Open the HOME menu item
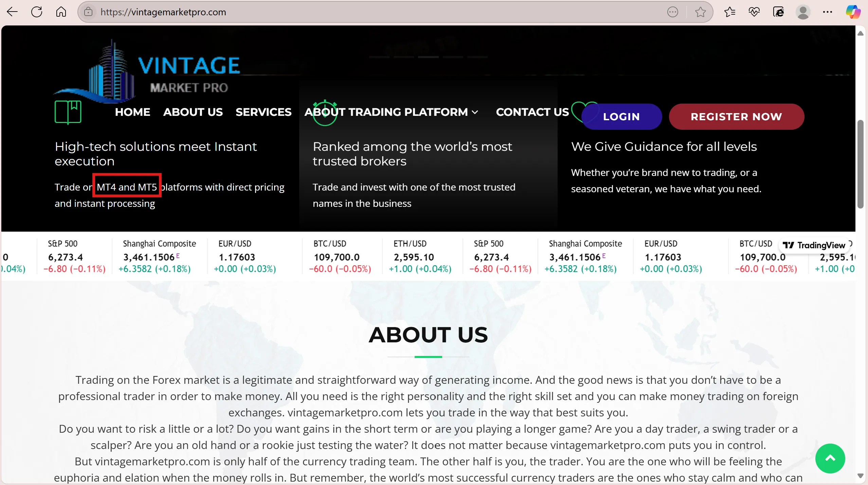 click(x=132, y=112)
